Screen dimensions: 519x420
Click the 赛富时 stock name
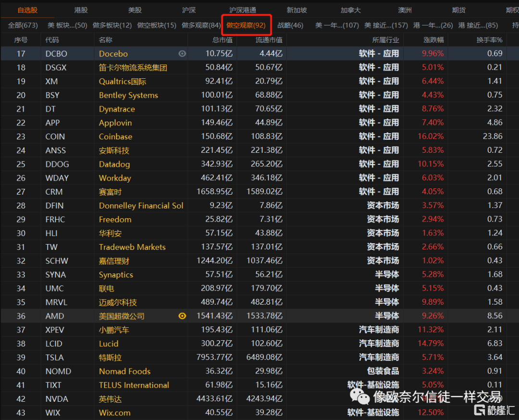[110, 192]
